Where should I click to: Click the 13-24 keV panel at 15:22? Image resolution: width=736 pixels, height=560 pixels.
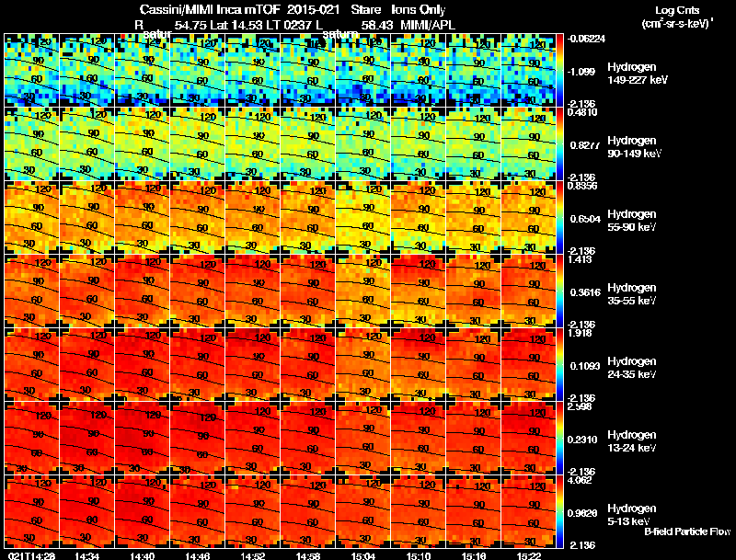click(x=528, y=438)
